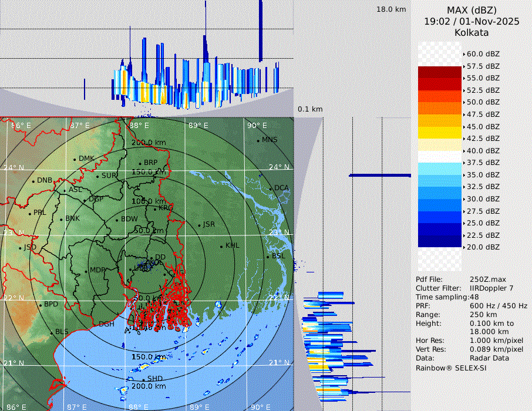The width and height of the screenshot is (532, 411).
Task: Click the BPD station marker
Action: click(41, 305)
